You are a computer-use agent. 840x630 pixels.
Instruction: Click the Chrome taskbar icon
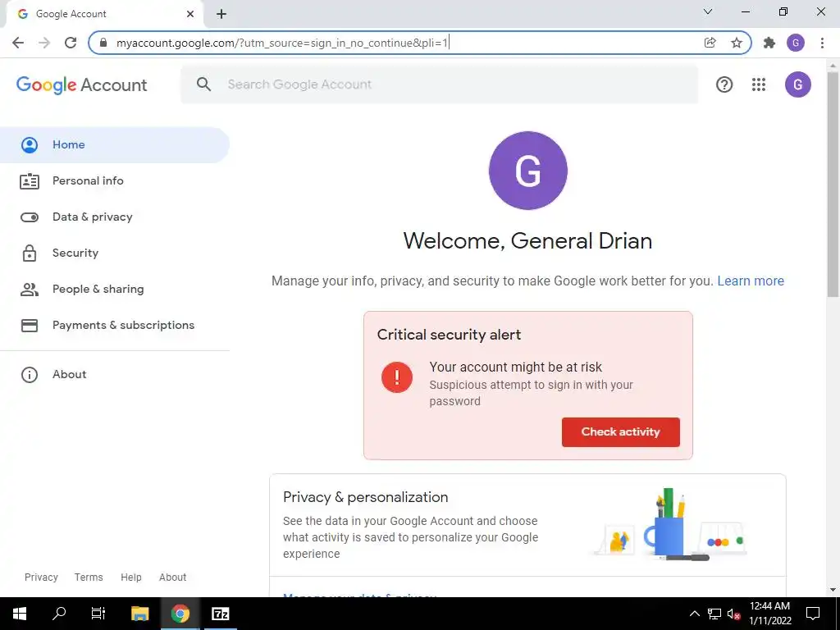pyautogui.click(x=180, y=614)
